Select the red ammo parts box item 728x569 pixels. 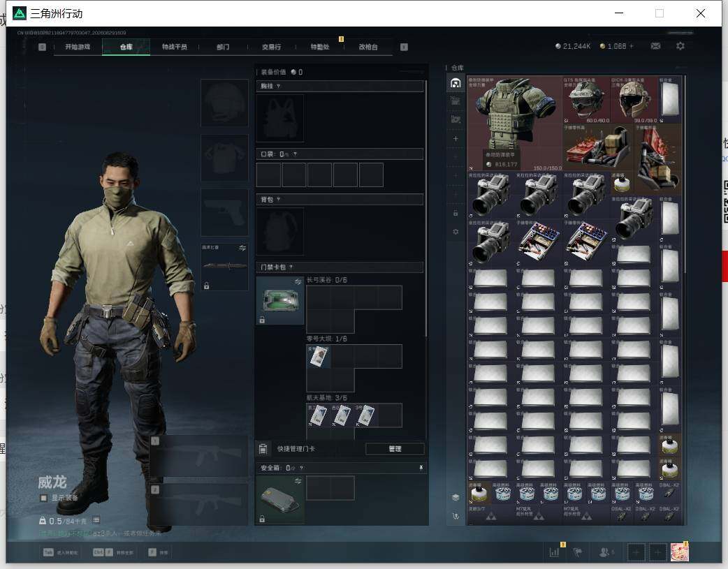[x=598, y=147]
